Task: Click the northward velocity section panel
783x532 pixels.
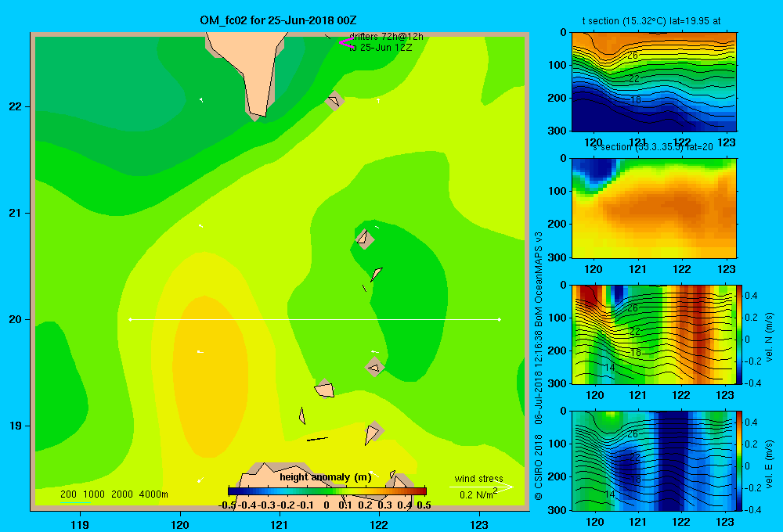Action: tap(654, 334)
